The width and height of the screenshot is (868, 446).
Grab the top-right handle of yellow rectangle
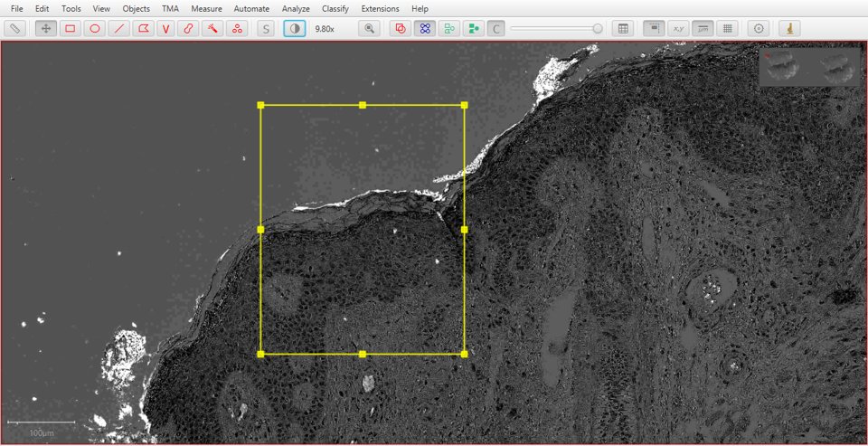click(x=464, y=105)
